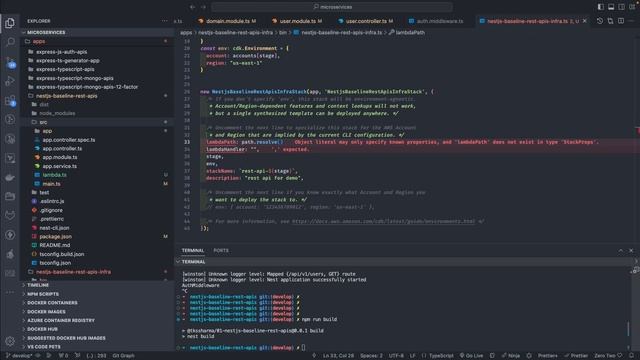
Task: Expand the VS CODE PETS section
Action: pyautogui.click(x=97, y=347)
